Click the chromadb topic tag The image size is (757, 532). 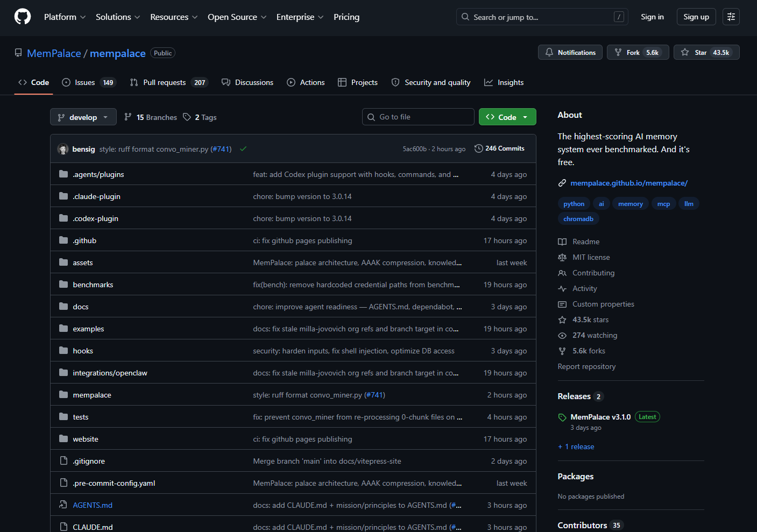point(578,219)
